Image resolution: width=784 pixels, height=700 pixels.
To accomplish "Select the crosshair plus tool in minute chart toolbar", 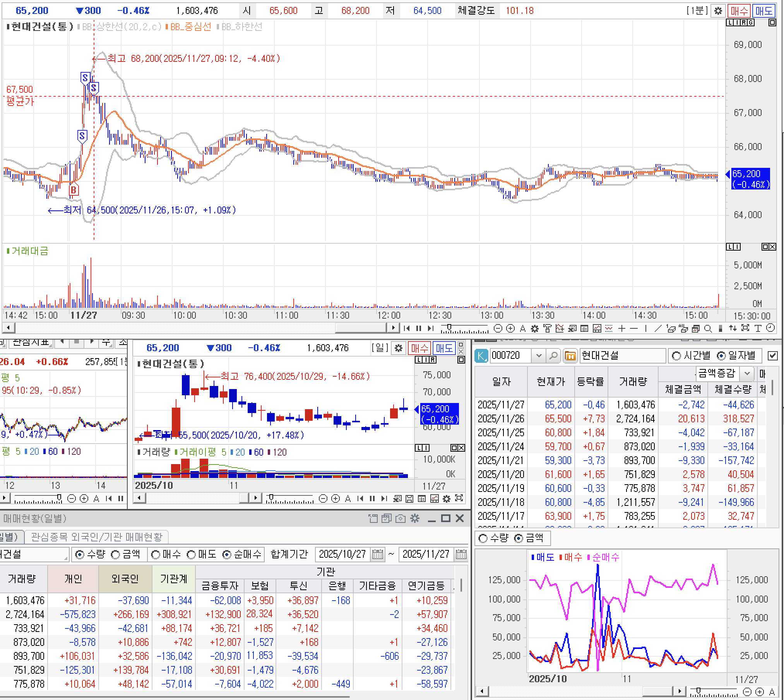I will tap(622, 328).
